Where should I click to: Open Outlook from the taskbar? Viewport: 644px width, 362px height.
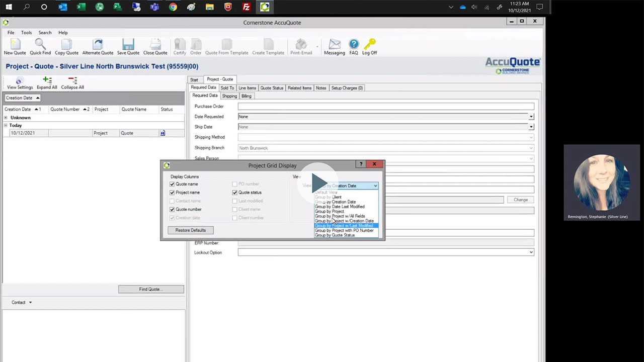pos(63,7)
